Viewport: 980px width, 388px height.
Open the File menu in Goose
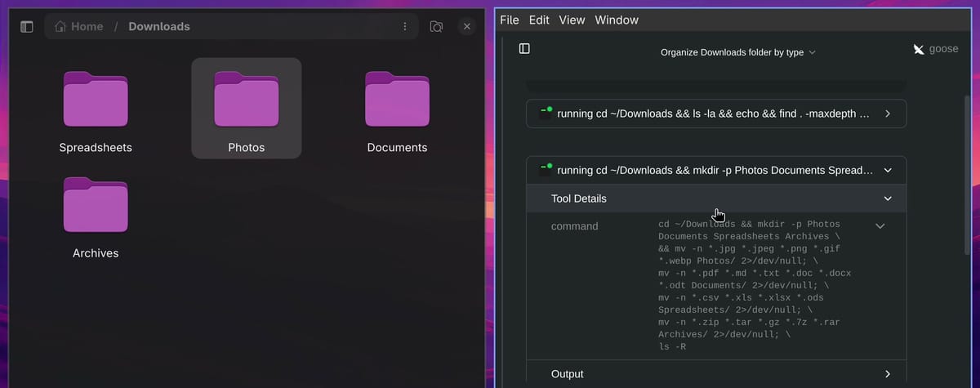(x=510, y=20)
